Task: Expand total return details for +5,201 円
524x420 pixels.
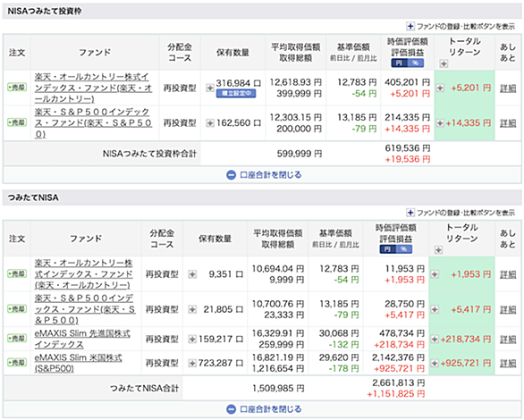Action: (x=440, y=88)
